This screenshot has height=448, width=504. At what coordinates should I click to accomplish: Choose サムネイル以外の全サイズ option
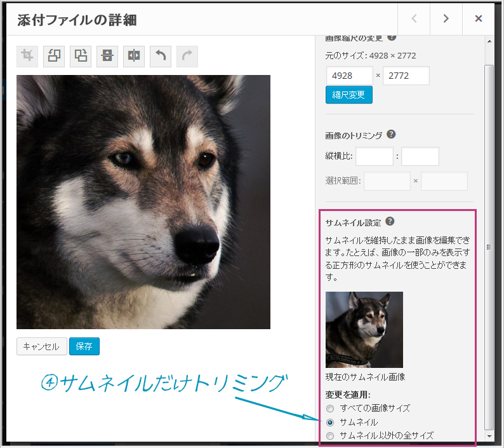(330, 435)
